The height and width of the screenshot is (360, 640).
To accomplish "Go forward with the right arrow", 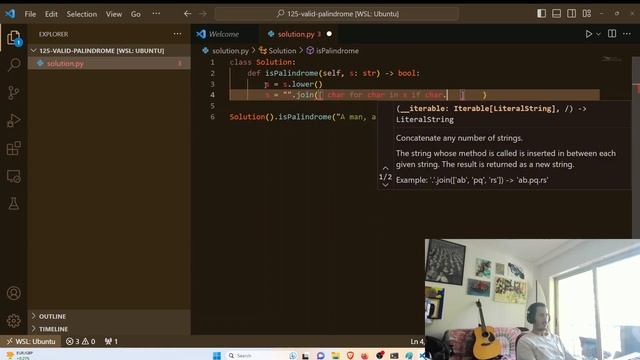I will pos(203,13).
